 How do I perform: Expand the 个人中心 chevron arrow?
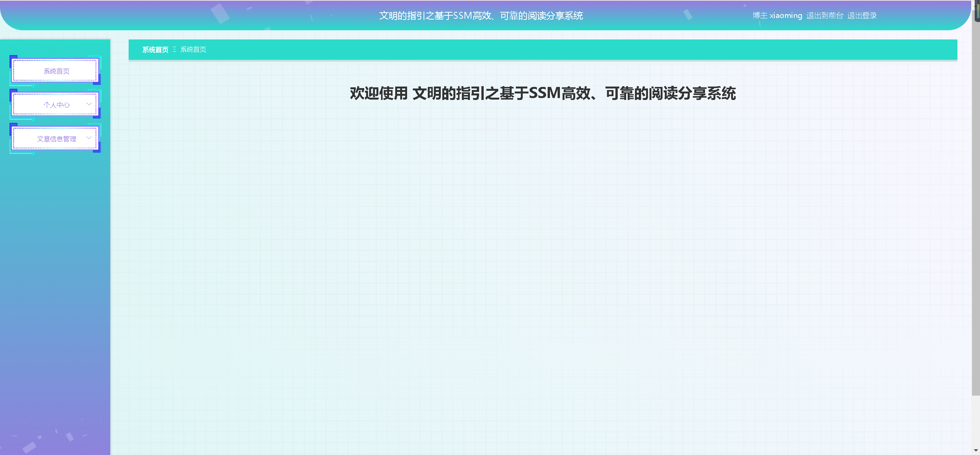(89, 104)
